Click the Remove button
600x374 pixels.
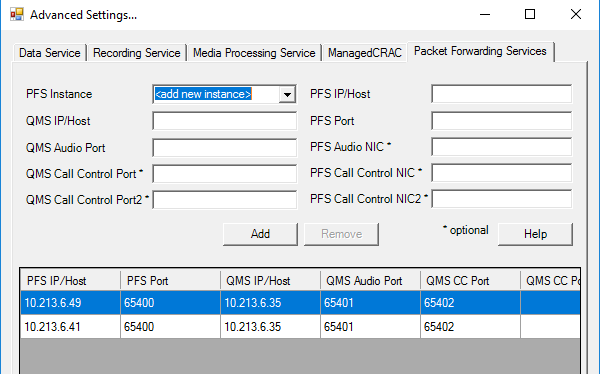click(x=341, y=234)
